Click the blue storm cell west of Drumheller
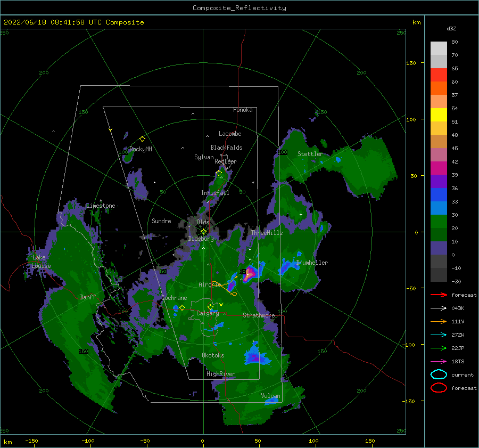 pos(287,267)
